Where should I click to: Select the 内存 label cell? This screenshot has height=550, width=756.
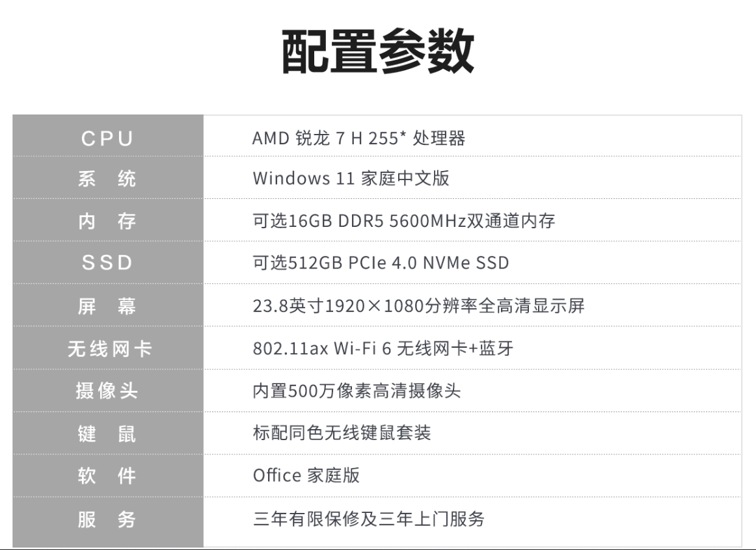(x=107, y=221)
